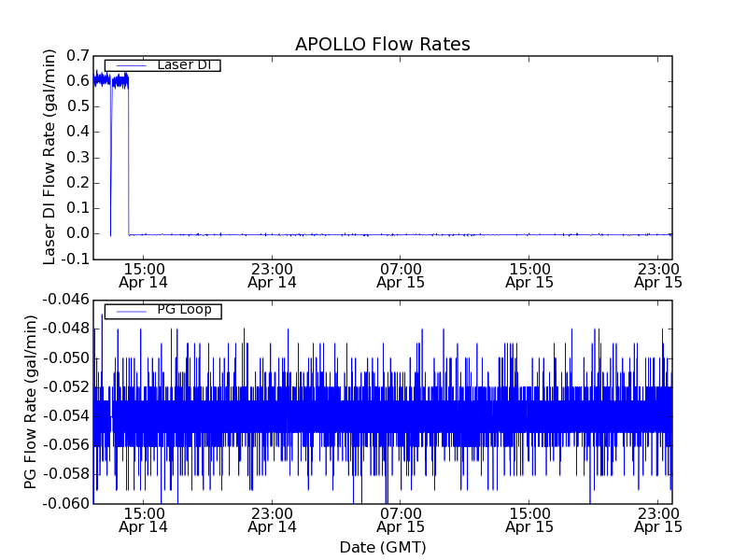Click the 0.6 tick label on top plot

coord(78,81)
